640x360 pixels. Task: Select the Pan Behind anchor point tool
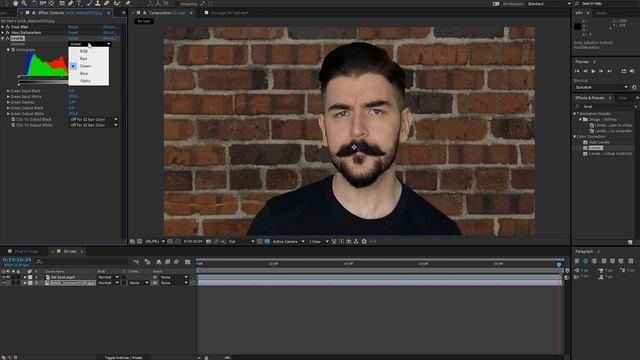[x=52, y=3]
